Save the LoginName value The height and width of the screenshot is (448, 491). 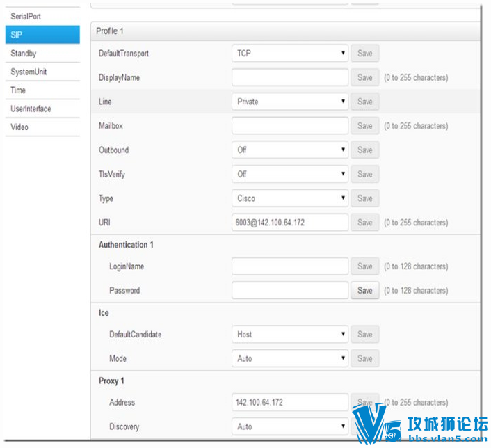click(x=365, y=266)
